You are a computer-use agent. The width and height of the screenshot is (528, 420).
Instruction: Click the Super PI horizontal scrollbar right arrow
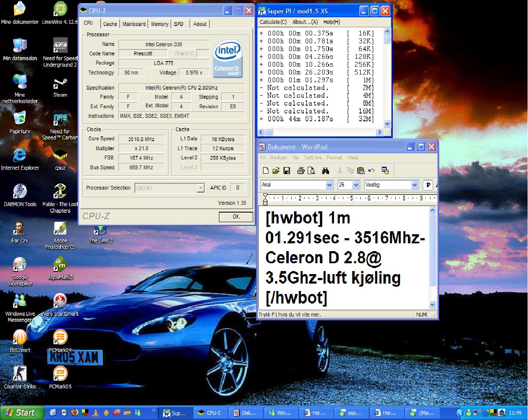click(x=379, y=132)
